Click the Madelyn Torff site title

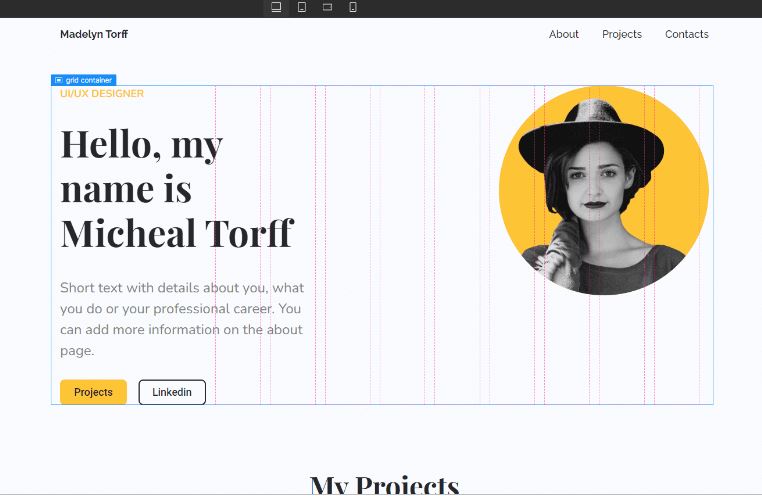pos(94,34)
